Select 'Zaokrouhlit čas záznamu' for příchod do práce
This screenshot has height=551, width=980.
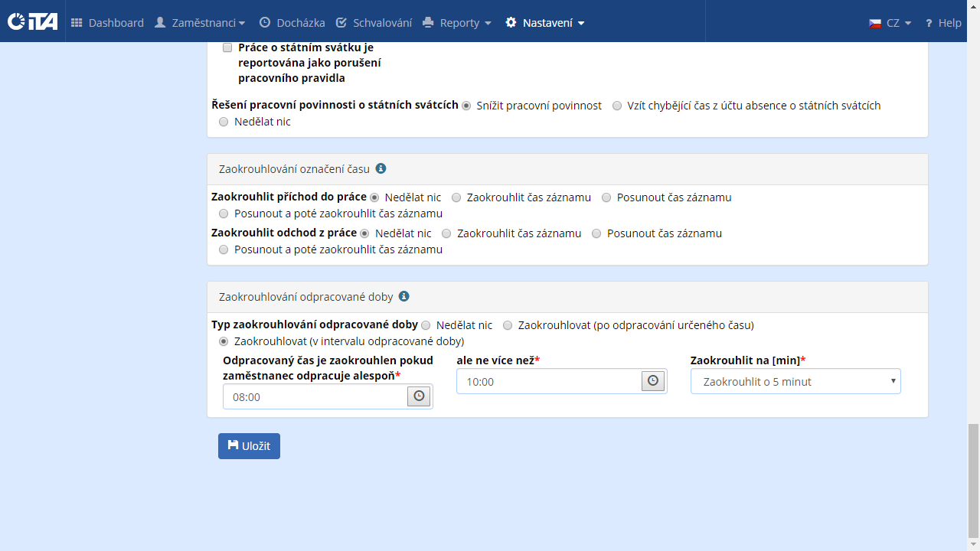tap(456, 197)
